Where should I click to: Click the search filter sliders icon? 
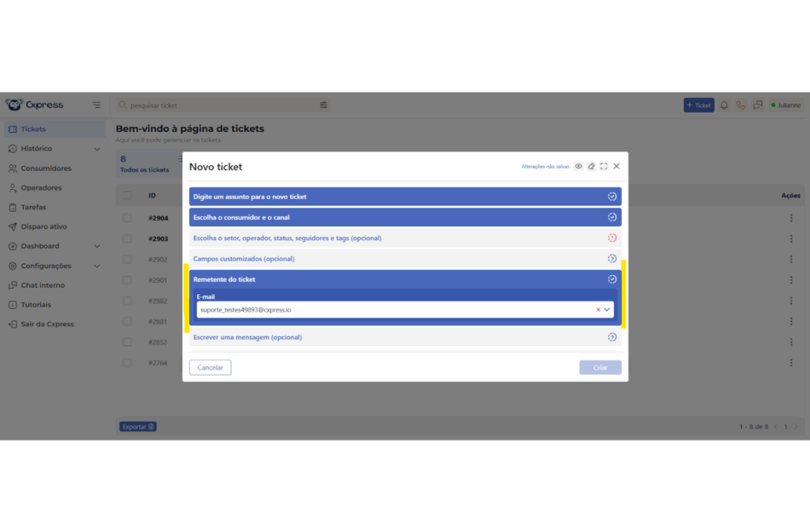coord(324,105)
